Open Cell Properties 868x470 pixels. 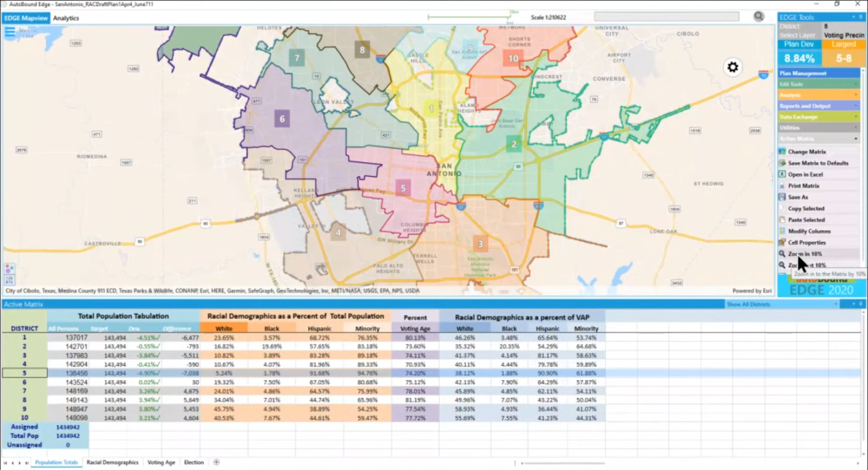[x=806, y=242]
